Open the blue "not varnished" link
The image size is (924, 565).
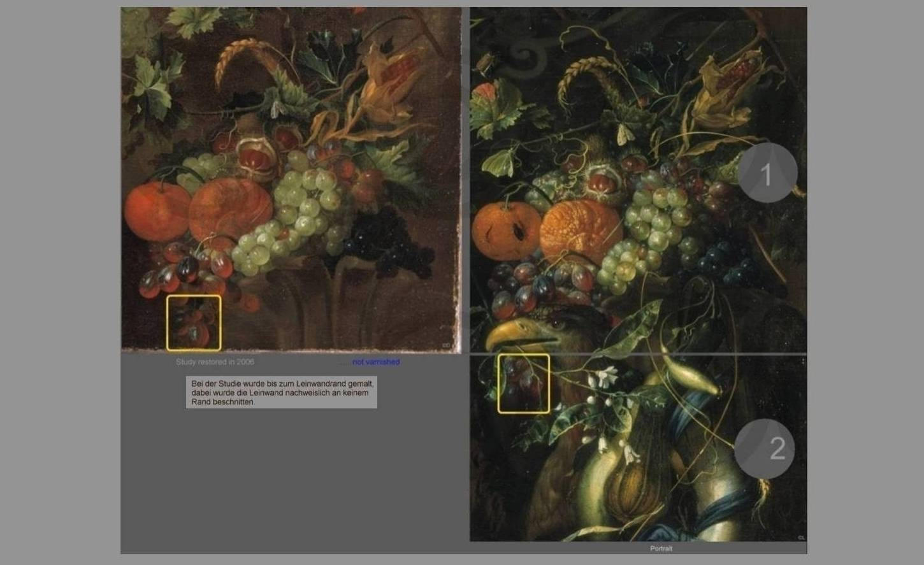tap(376, 362)
